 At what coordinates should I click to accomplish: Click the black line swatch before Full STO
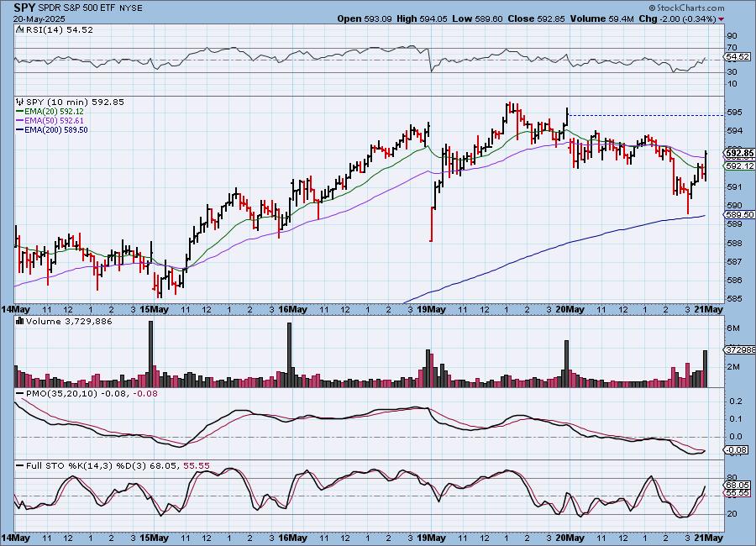tap(20, 466)
